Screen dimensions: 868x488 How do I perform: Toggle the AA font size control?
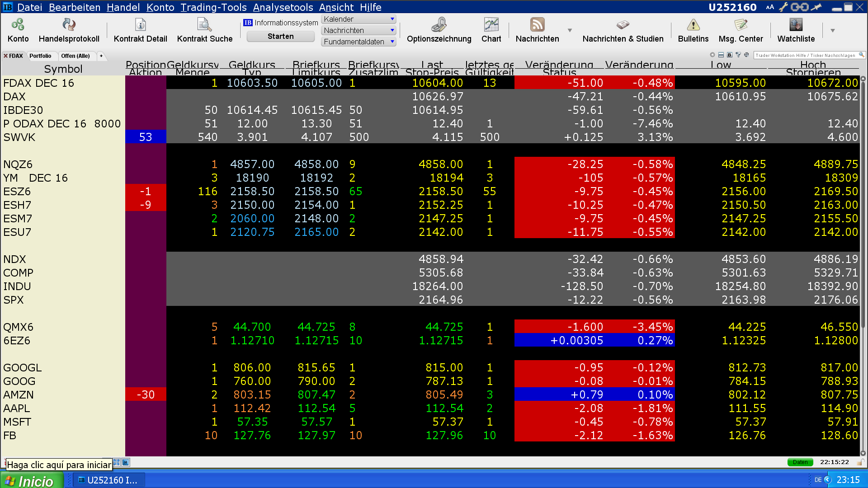coord(770,7)
